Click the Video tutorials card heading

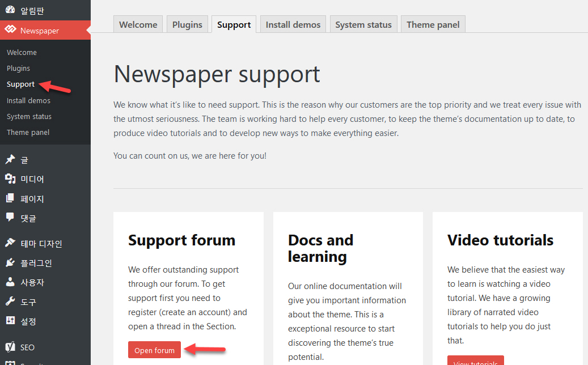point(500,240)
